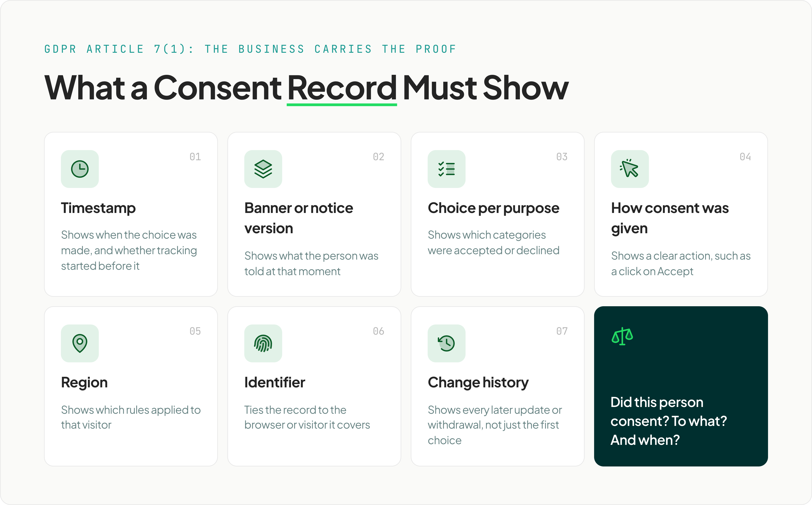The width and height of the screenshot is (812, 505).
Task: Click the number 03 label
Action: click(562, 157)
